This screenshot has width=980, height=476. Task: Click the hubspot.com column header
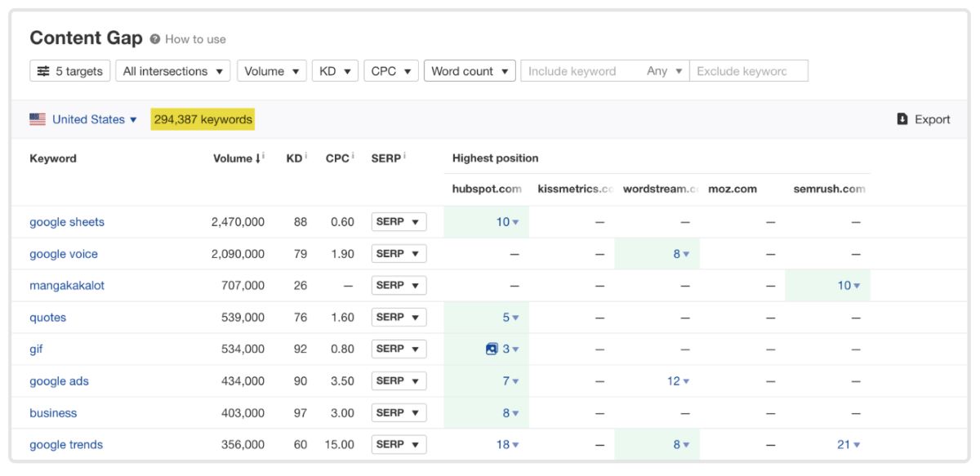[x=487, y=189]
